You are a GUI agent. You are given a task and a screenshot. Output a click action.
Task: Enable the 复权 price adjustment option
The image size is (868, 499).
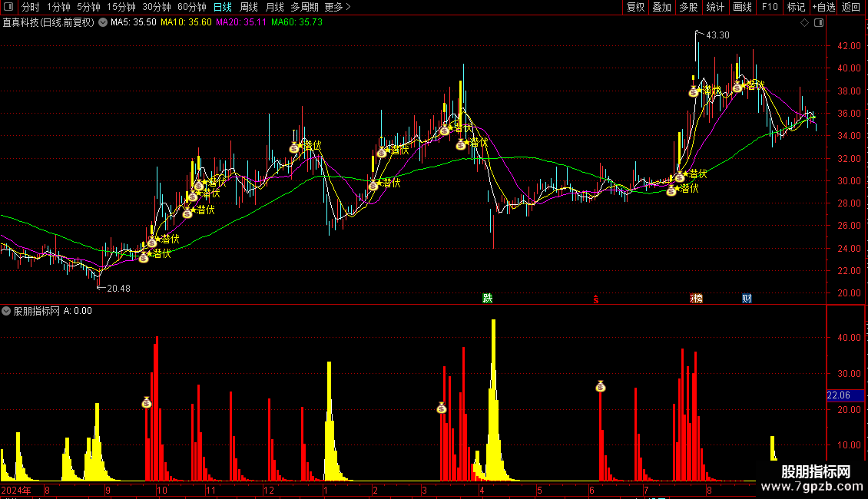tap(635, 7)
